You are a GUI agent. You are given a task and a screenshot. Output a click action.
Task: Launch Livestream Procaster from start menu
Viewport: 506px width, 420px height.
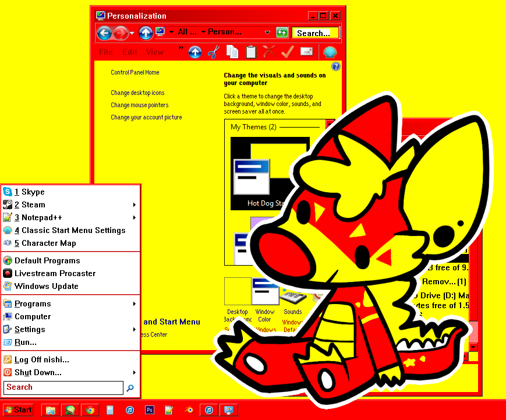point(71,273)
